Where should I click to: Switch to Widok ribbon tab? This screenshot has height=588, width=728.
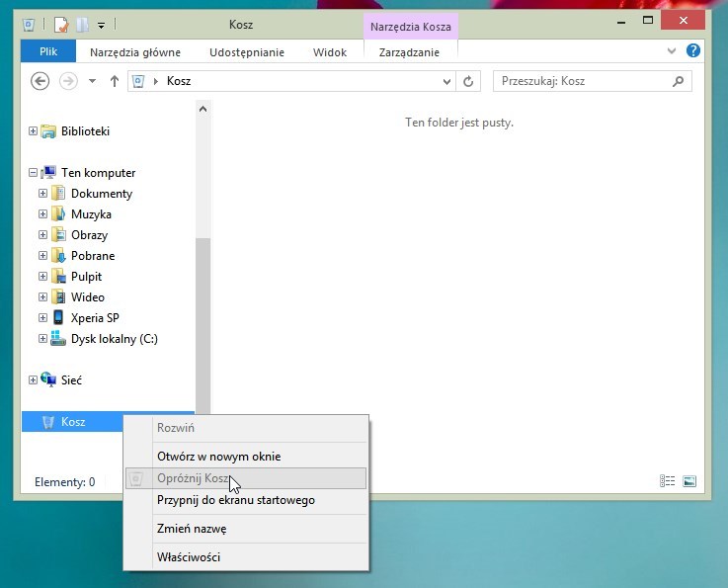(x=330, y=52)
